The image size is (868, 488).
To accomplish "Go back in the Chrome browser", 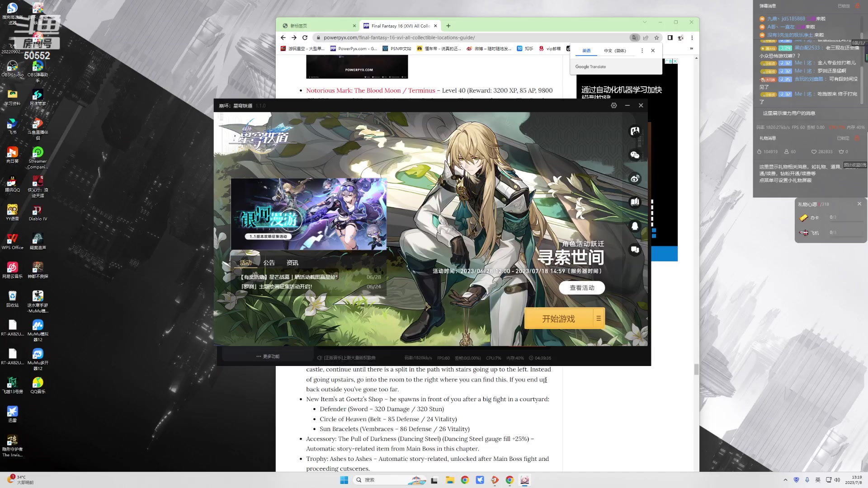I will [x=283, y=38].
